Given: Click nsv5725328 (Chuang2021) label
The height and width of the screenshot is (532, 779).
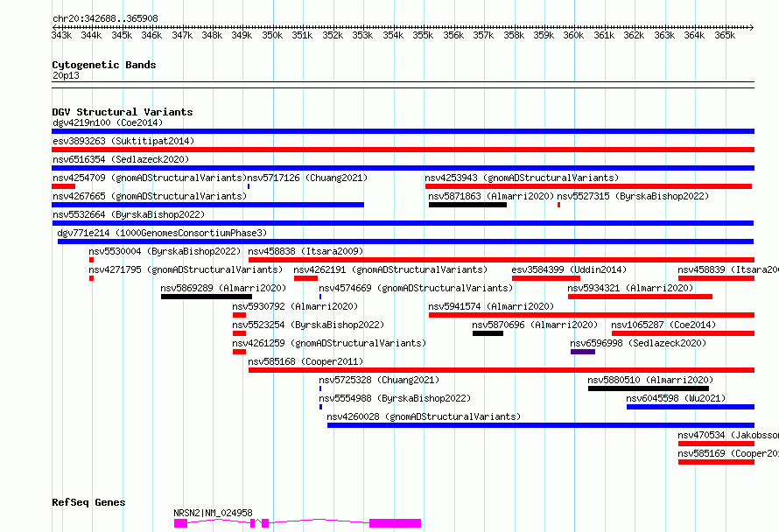Looking at the screenshot, I should point(379,380).
